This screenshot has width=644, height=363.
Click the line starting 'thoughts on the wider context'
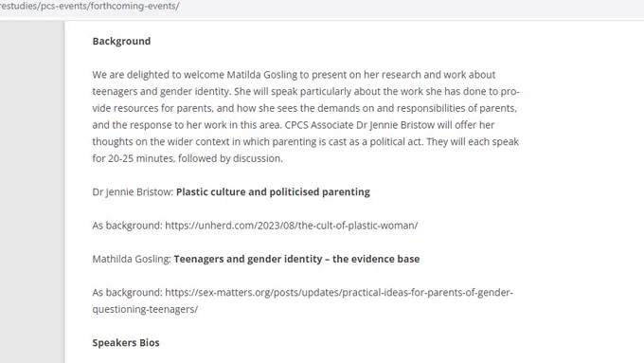305,142
